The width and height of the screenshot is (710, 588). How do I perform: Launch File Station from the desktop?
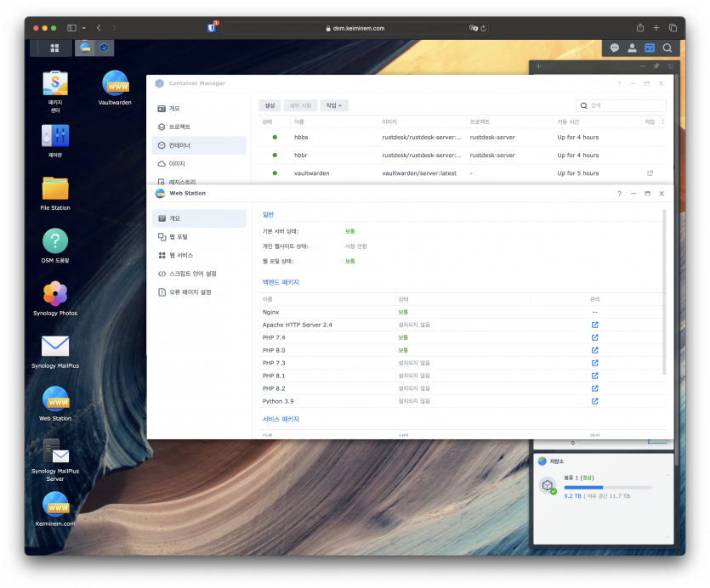[55, 189]
